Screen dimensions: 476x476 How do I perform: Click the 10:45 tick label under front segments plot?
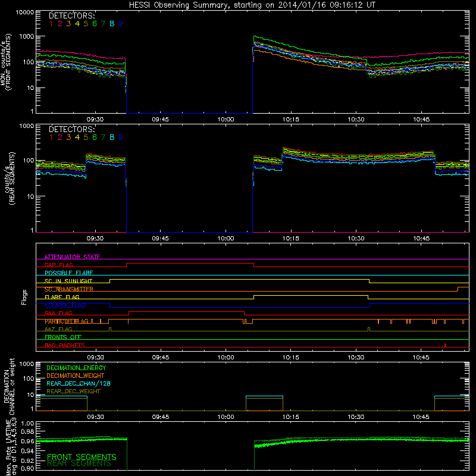[421, 120]
